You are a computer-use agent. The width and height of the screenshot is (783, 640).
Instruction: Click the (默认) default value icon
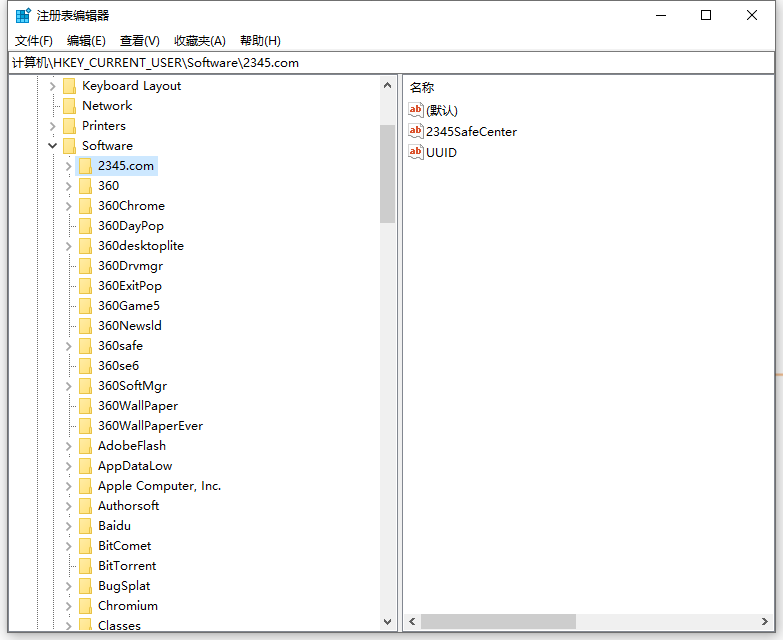click(416, 110)
